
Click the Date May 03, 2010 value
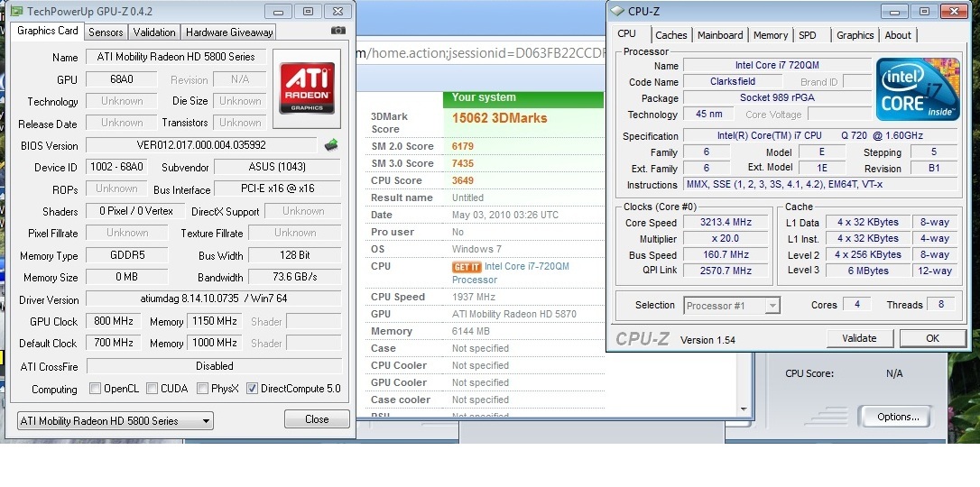[x=505, y=215]
